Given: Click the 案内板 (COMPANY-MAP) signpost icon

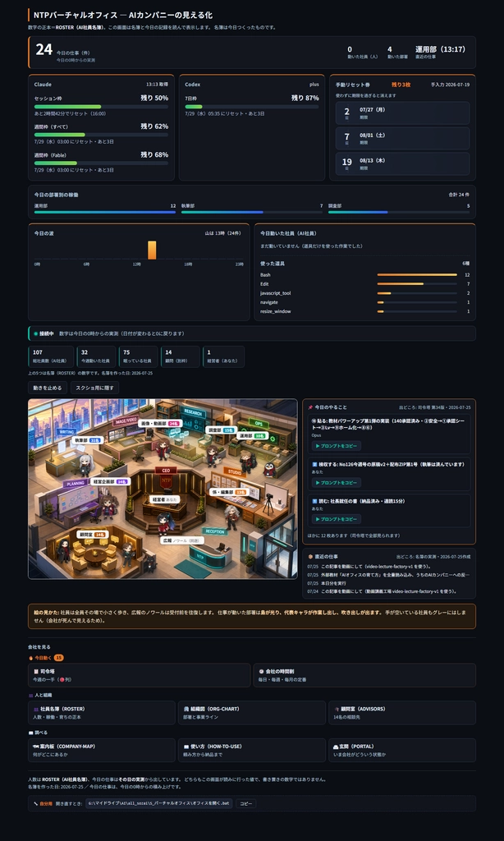Looking at the screenshot, I should pyautogui.click(x=36, y=746).
